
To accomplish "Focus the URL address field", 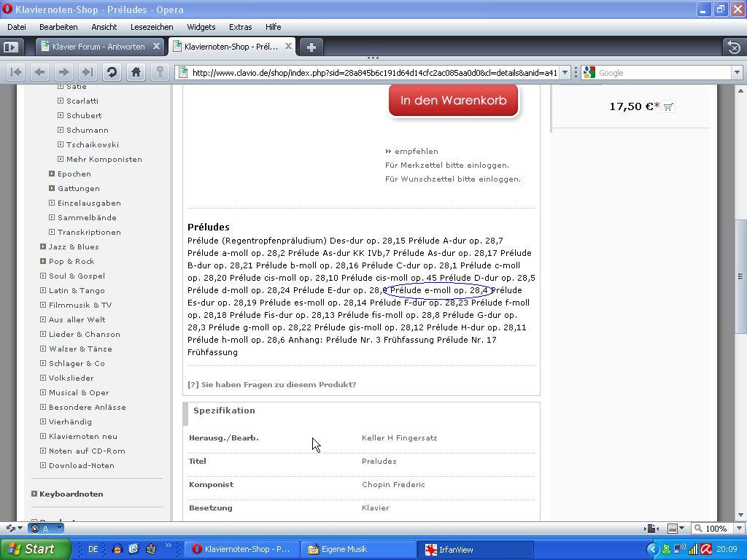I will click(x=374, y=73).
